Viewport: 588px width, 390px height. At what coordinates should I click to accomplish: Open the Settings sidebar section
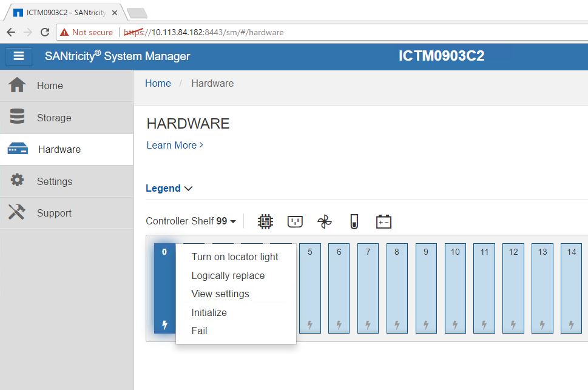point(67,181)
